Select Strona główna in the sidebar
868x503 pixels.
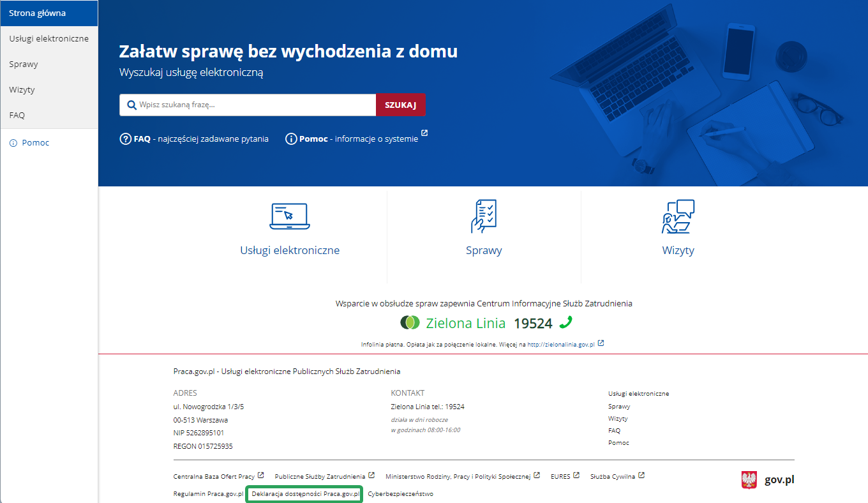(49, 13)
